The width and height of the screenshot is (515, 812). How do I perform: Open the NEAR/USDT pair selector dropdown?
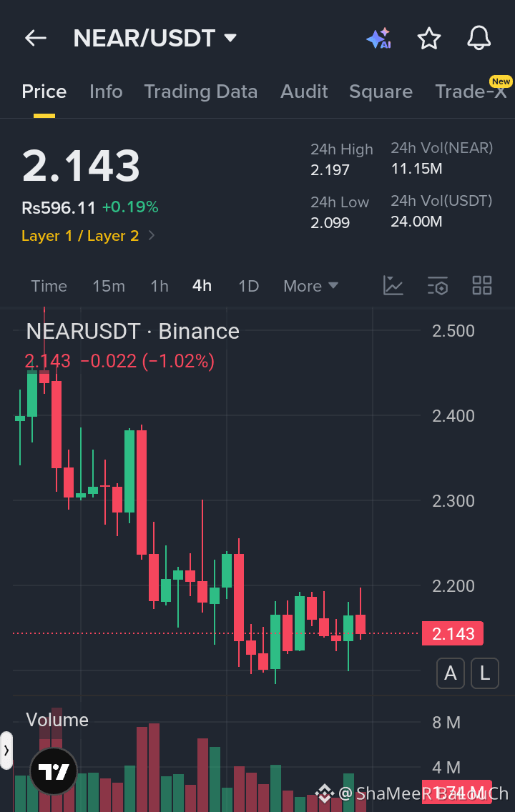pyautogui.click(x=155, y=39)
